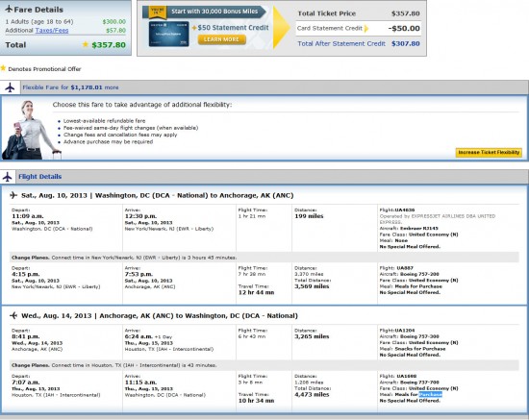Click the -$50.00 statement credit amount
The width and height of the screenshot is (529, 420).
404,29
